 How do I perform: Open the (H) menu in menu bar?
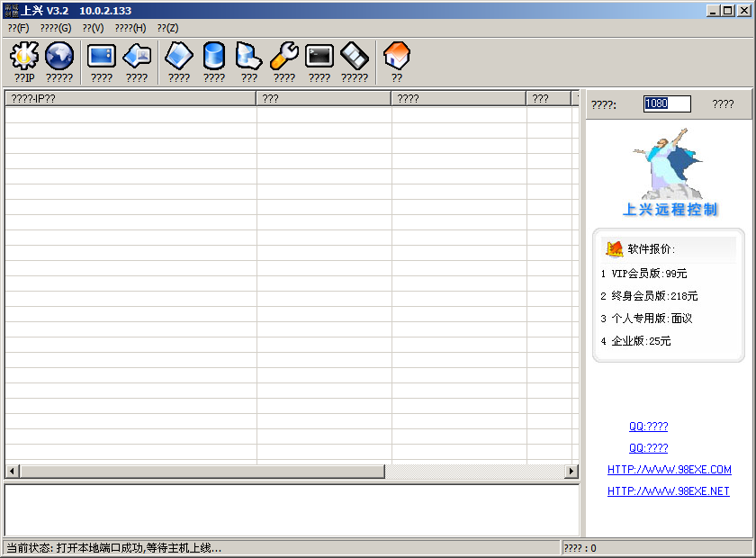click(130, 28)
